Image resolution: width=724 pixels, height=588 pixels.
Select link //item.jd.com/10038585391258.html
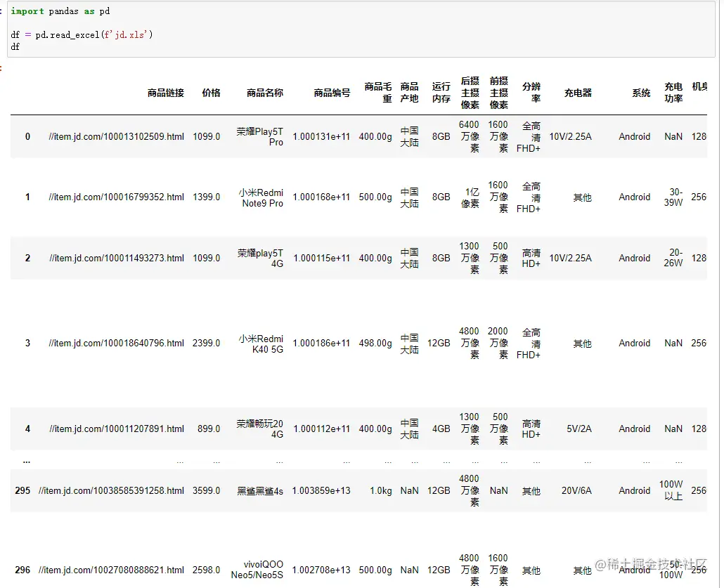click(x=111, y=490)
